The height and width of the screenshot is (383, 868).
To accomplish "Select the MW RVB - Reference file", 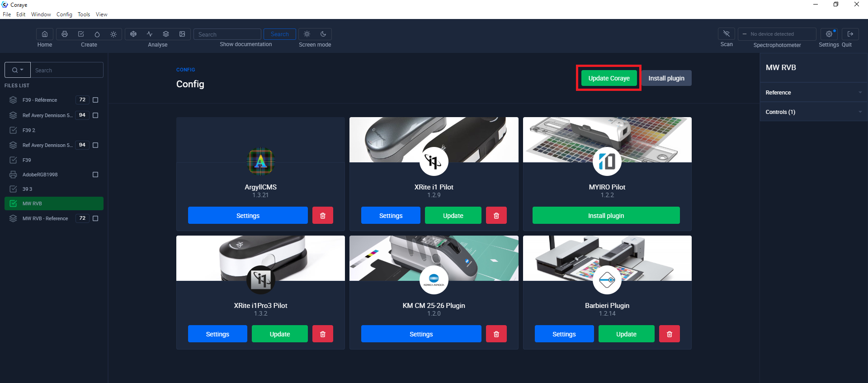I will tap(45, 218).
